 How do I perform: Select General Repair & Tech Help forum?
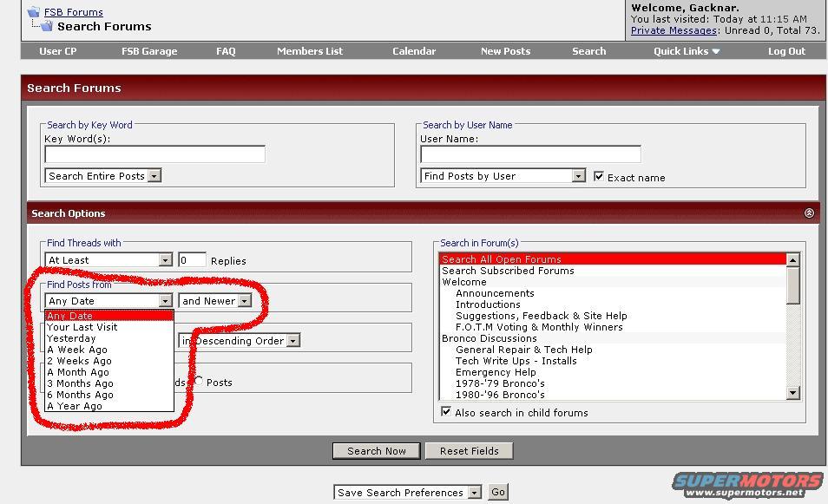coord(524,350)
